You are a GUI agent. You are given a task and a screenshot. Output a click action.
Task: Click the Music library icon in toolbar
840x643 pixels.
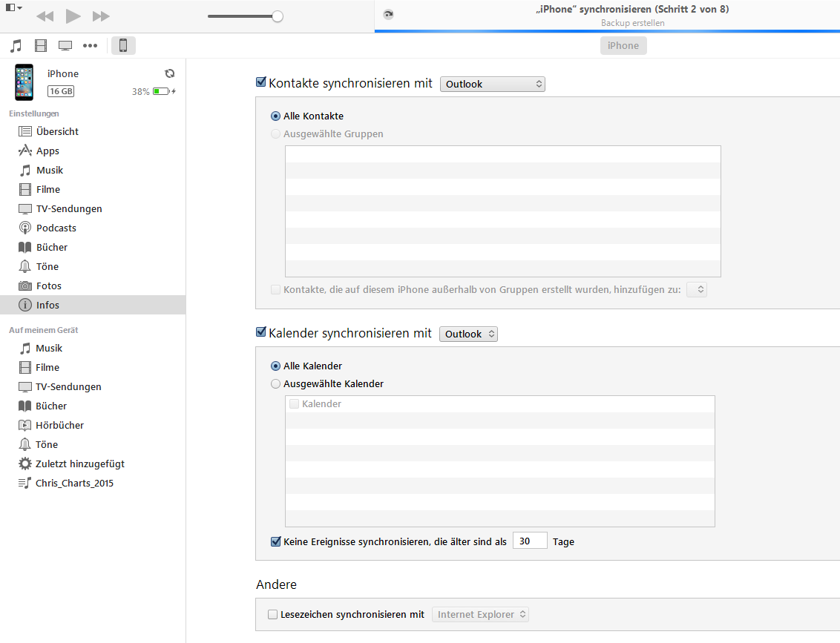click(x=16, y=46)
